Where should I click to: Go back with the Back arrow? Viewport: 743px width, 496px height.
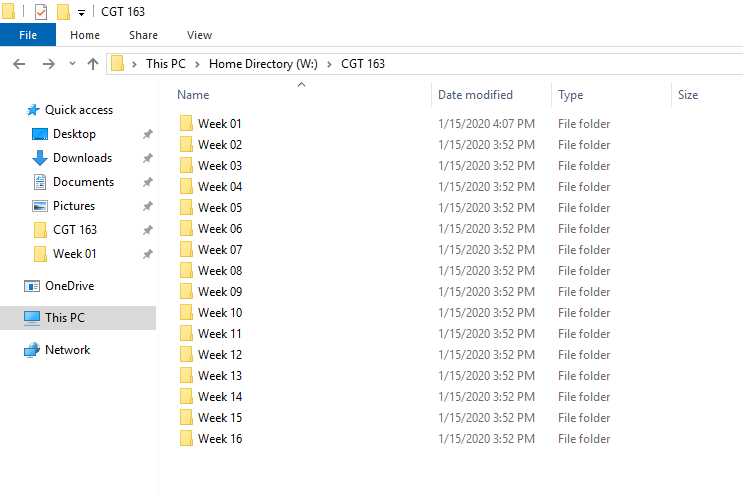pyautogui.click(x=19, y=63)
